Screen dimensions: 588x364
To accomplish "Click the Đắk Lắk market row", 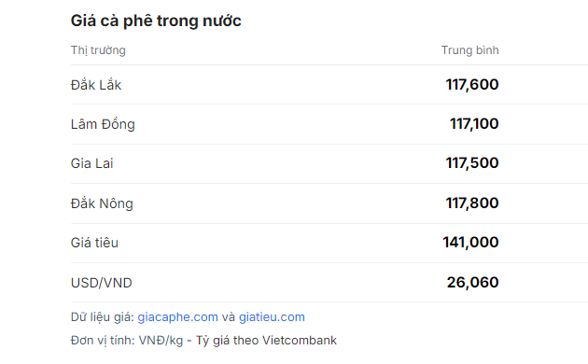I will pyautogui.click(x=329, y=85).
